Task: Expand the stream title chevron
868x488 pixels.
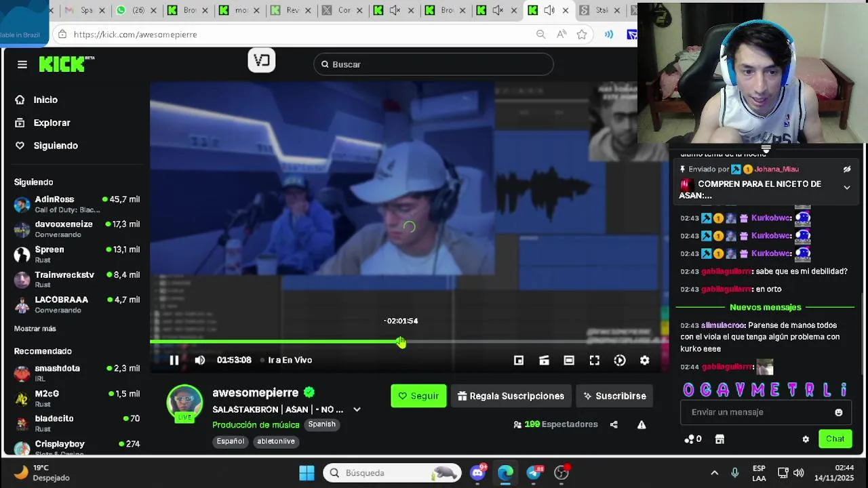Action: click(x=357, y=409)
